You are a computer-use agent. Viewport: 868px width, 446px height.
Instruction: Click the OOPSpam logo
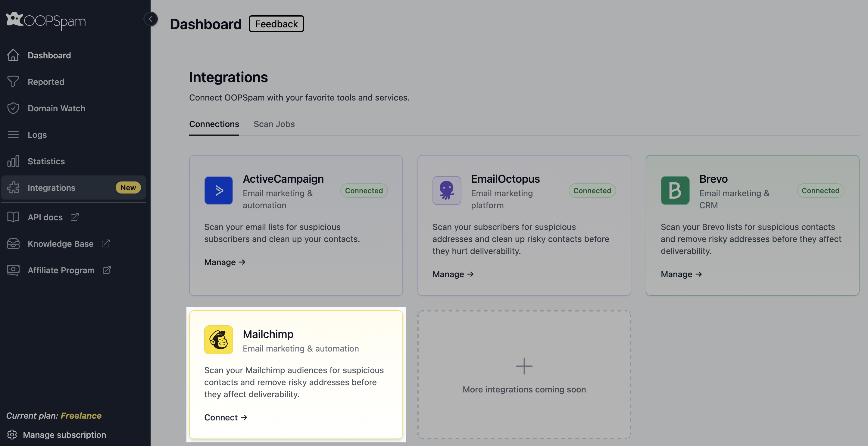click(x=46, y=21)
